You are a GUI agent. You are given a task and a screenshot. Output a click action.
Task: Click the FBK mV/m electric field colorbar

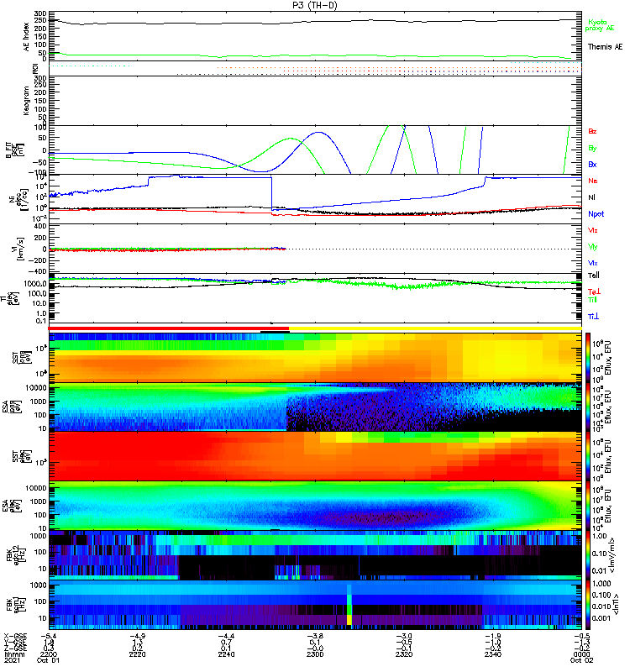pyautogui.click(x=588, y=555)
